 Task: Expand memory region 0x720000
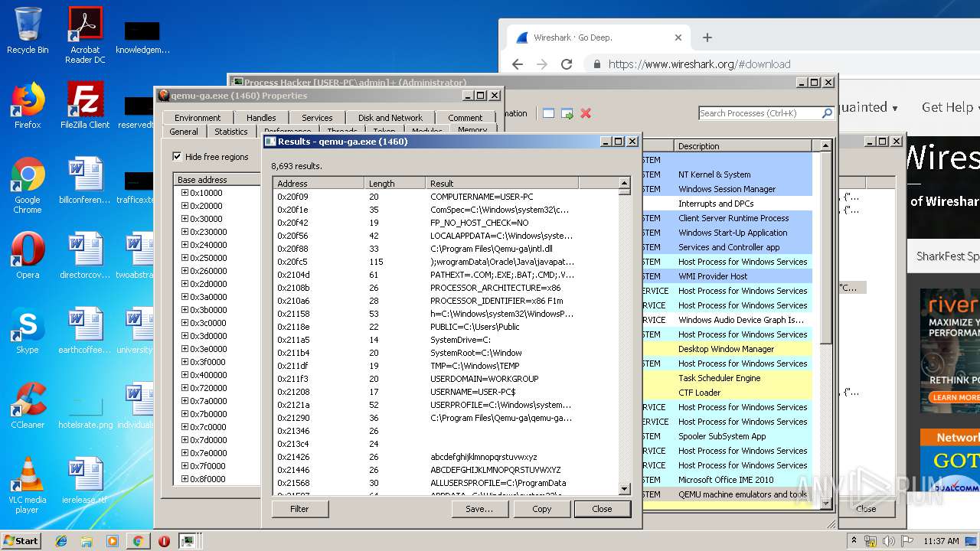185,388
